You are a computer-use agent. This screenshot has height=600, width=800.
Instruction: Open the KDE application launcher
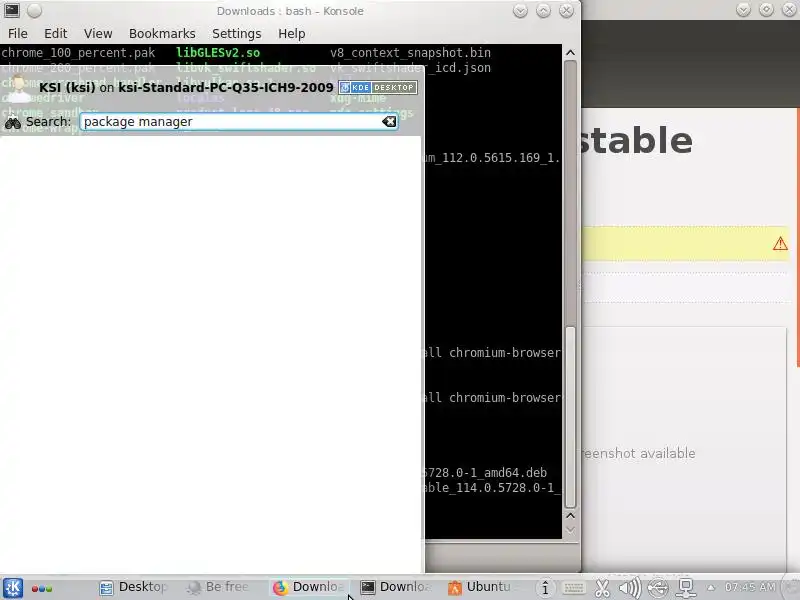click(13, 588)
